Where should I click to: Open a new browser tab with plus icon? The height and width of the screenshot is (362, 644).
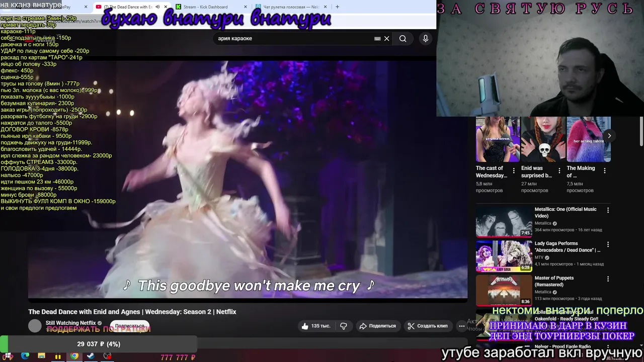[x=337, y=7]
